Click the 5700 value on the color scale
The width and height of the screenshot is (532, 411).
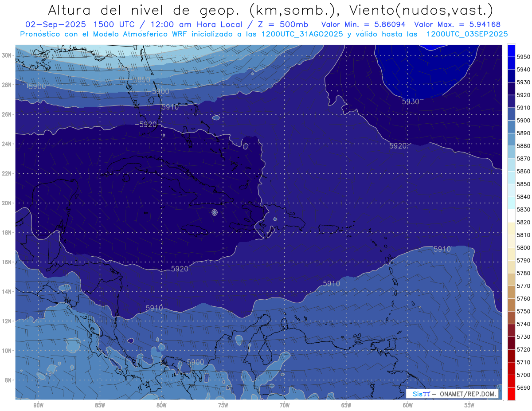[x=523, y=375]
